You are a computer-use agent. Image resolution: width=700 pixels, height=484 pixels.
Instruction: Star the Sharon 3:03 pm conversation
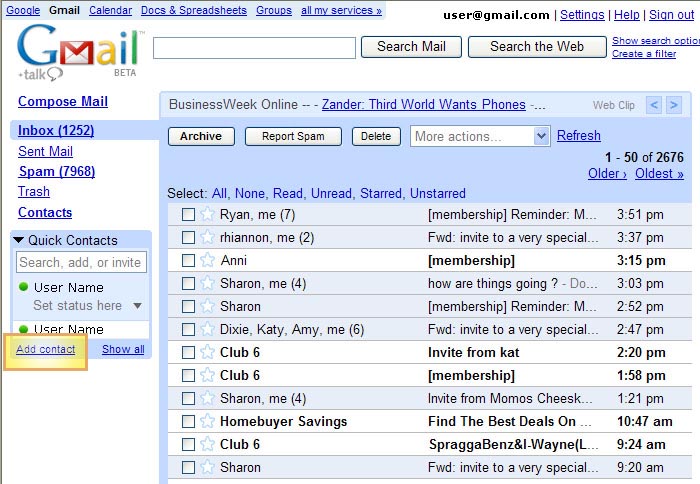[x=207, y=283]
